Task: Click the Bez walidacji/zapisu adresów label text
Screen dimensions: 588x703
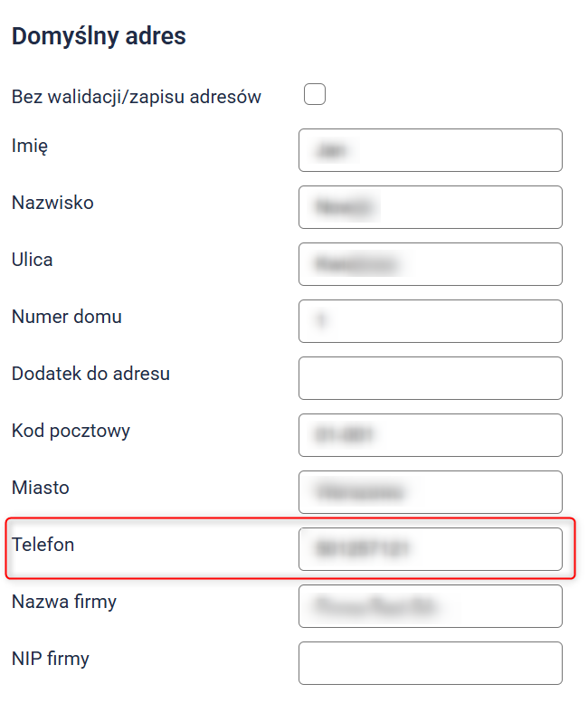Action: point(137,97)
